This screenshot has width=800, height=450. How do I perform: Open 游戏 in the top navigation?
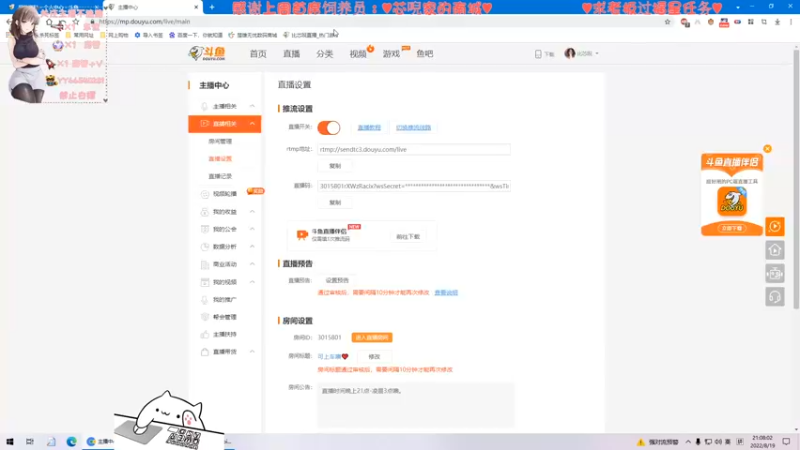(x=391, y=54)
